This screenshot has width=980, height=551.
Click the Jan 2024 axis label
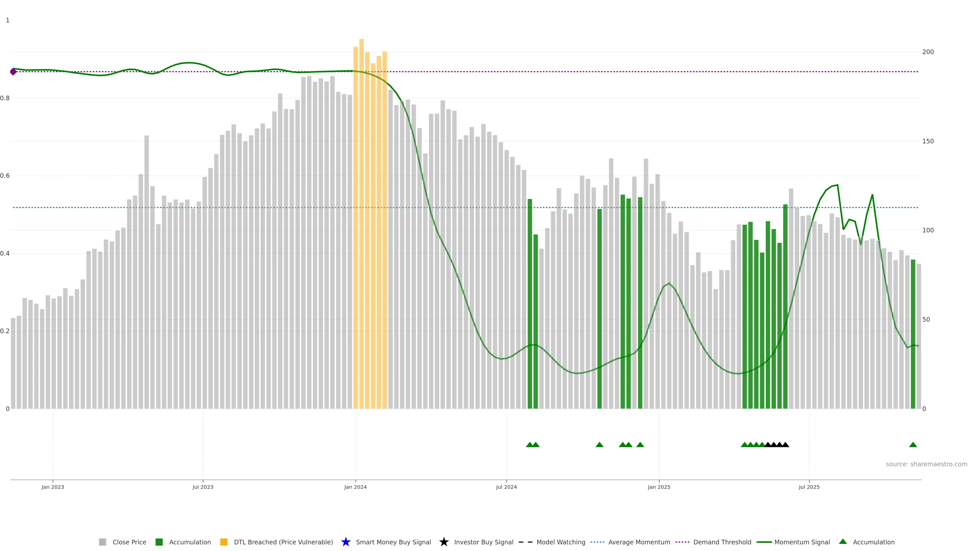point(355,487)
